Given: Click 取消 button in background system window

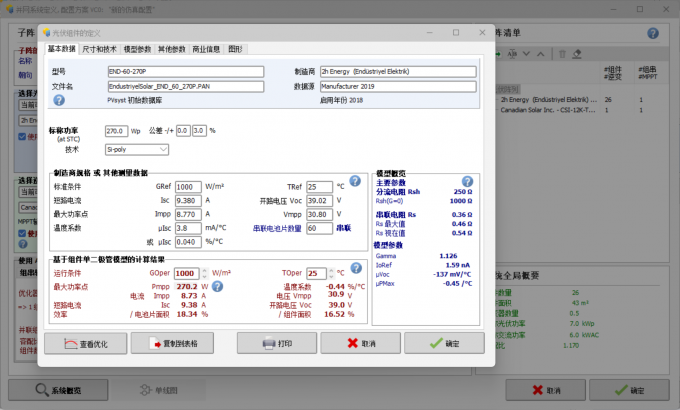Looking at the screenshot, I should pyautogui.click(x=546, y=390).
